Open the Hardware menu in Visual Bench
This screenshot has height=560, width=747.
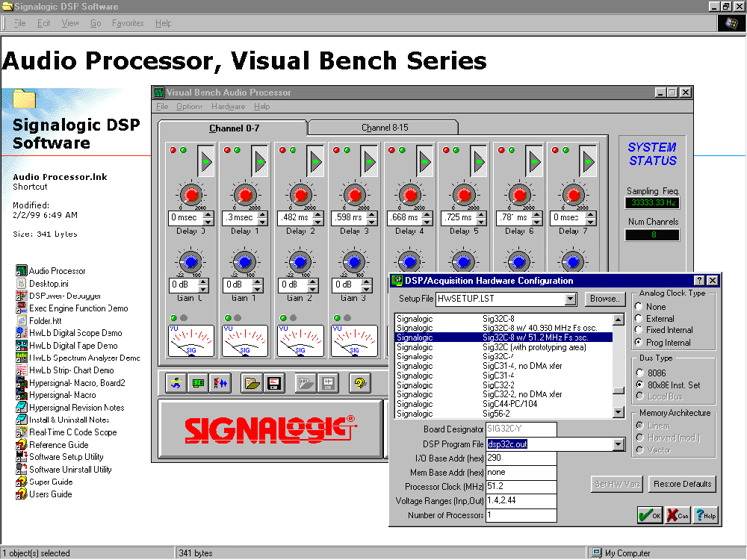coord(228,106)
